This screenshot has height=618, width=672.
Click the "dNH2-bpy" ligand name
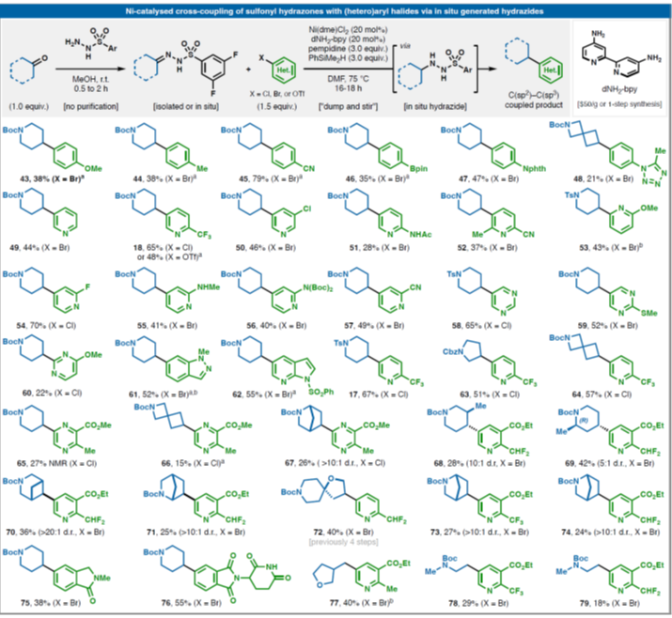point(618,89)
